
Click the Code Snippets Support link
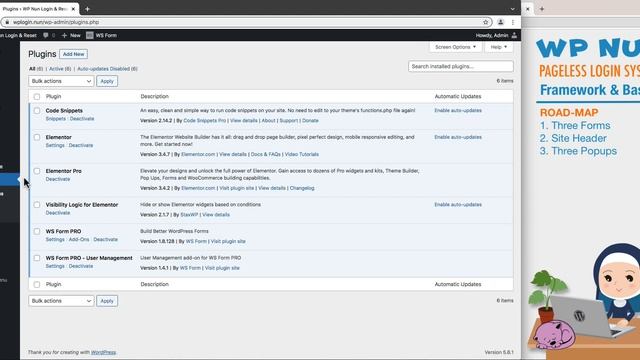pos(289,121)
